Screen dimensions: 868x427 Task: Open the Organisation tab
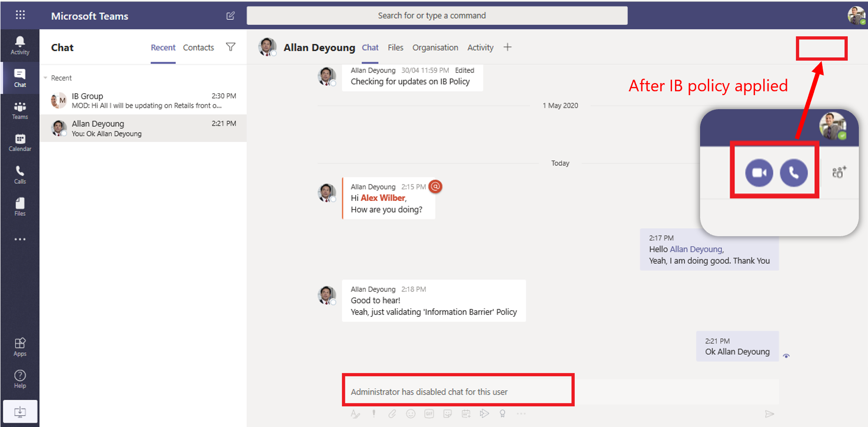point(435,47)
